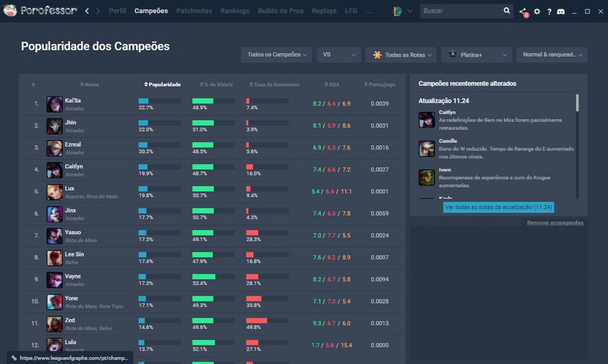Viewport: 608px width, 364px height.
Task: Click the search magnifier icon in Buscar field
Action: tap(507, 11)
